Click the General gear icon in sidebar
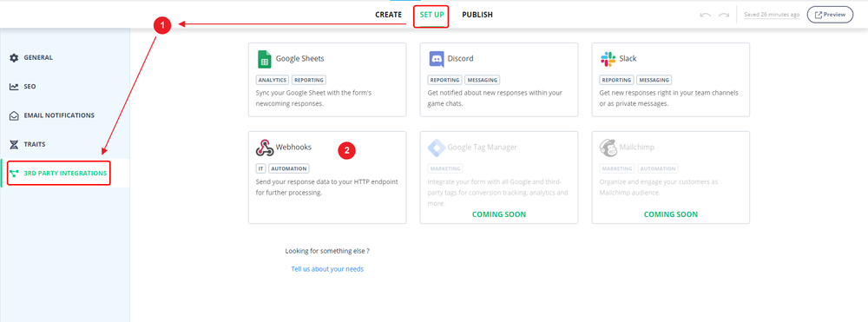This screenshot has width=868, height=322. (14, 57)
